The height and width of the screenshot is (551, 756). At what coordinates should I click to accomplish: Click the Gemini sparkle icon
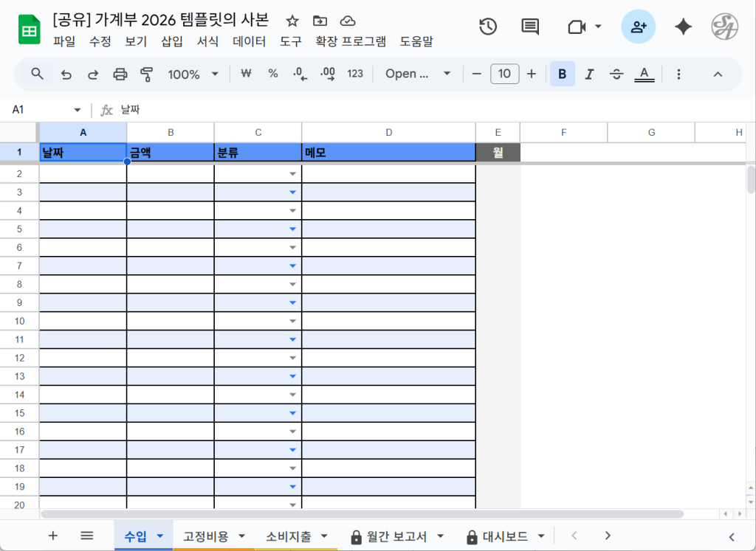683,27
